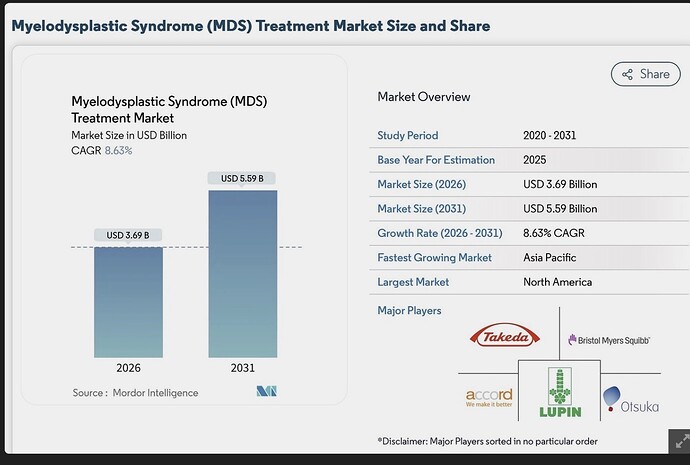Select the 2026 bar in chart
Image resolution: width=690 pixels, height=465 pixels.
click(128, 302)
